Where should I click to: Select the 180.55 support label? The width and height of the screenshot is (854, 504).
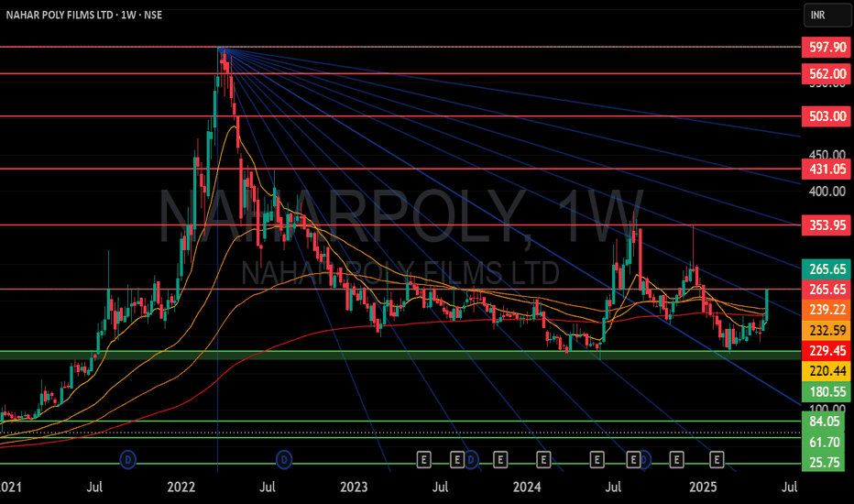tap(827, 392)
